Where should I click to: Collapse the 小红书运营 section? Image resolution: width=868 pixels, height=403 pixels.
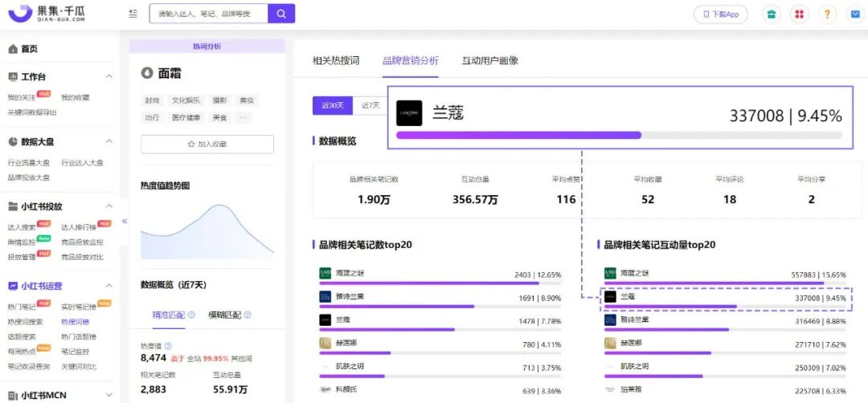coord(109,286)
